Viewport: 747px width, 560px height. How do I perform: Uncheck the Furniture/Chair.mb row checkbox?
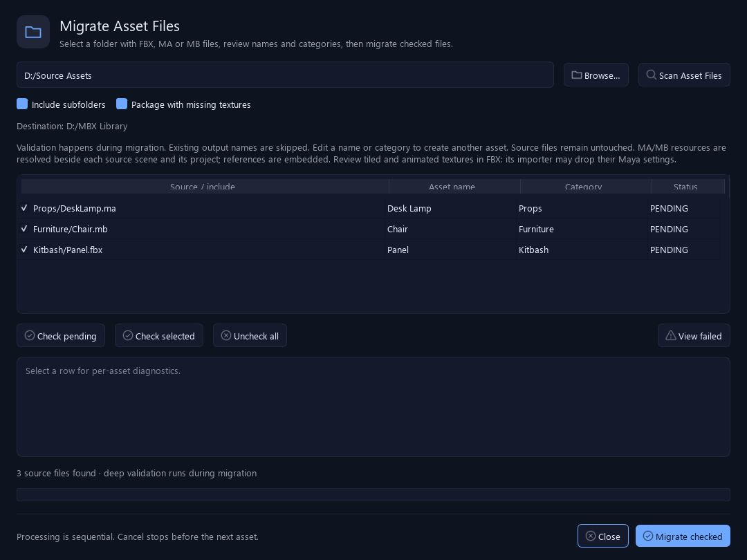(x=24, y=229)
